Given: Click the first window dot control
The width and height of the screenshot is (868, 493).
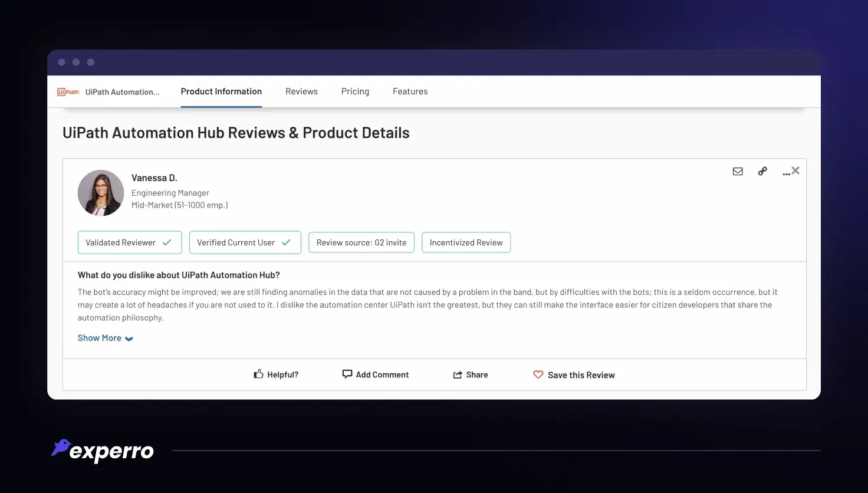Looking at the screenshot, I should 61,62.
